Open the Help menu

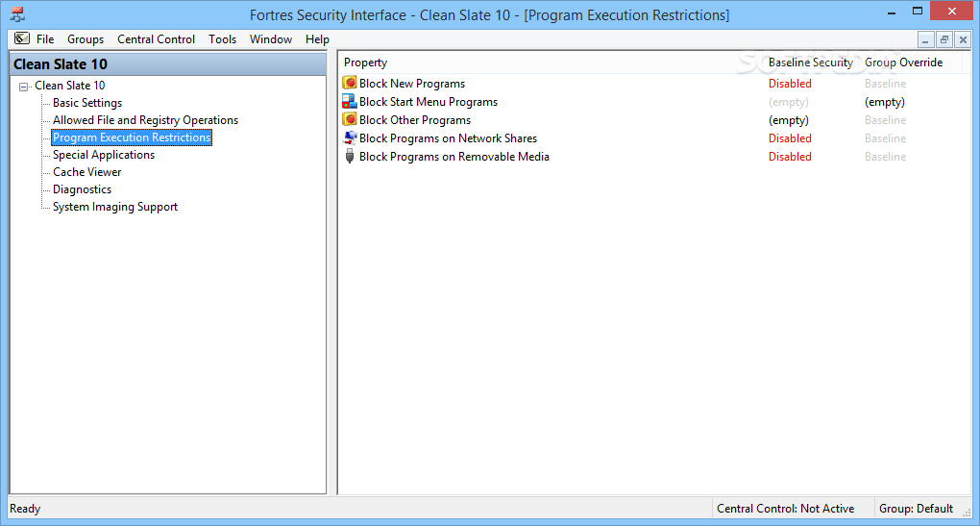317,39
